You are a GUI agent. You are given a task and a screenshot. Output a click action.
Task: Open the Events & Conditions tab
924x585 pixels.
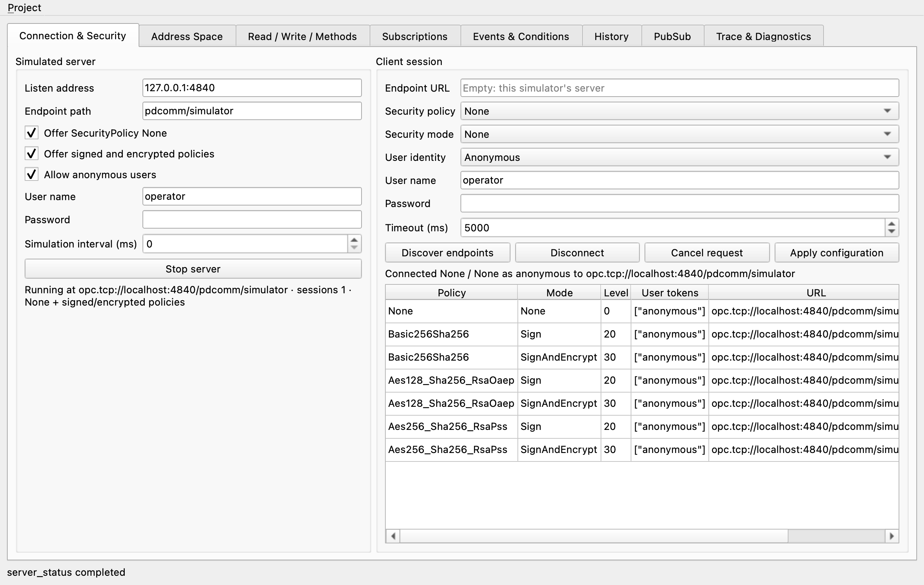(x=521, y=37)
